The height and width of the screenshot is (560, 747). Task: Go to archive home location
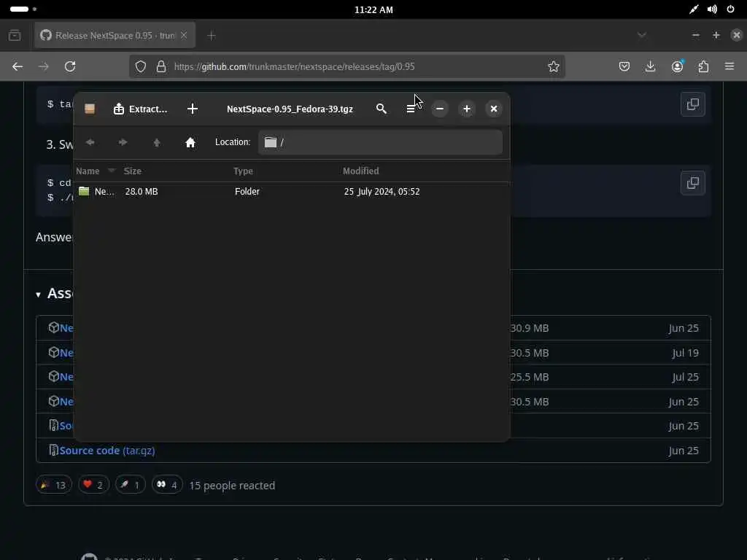190,142
